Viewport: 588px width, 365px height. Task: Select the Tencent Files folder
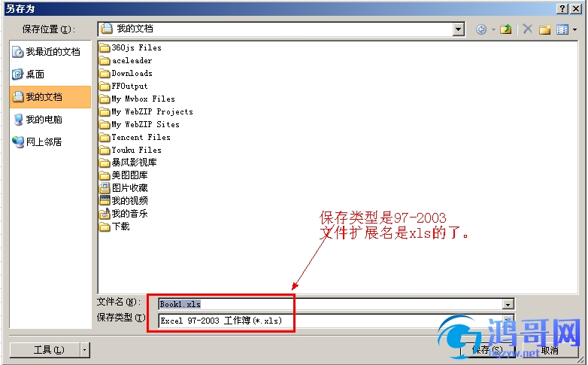point(135,137)
